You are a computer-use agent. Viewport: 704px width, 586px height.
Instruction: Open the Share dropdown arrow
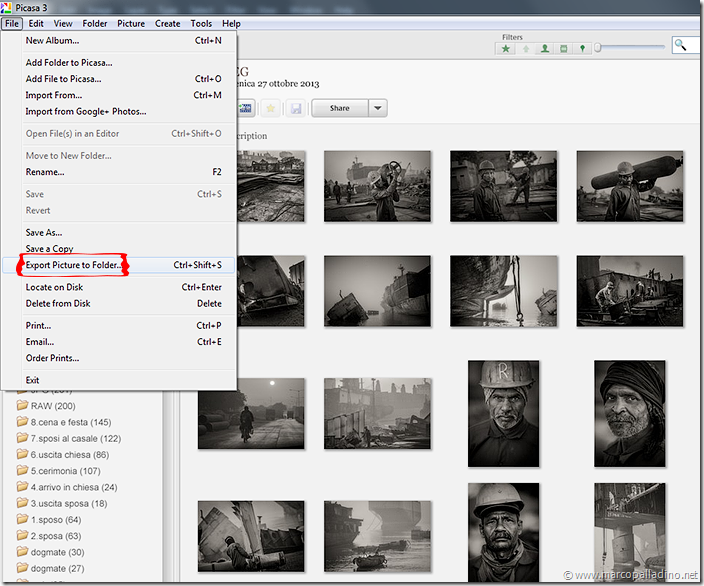click(x=377, y=108)
